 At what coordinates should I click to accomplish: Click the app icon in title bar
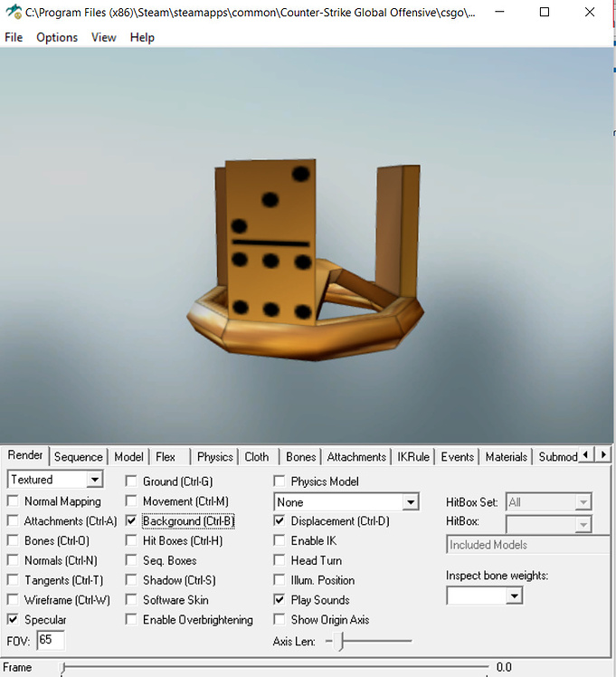(x=14, y=12)
